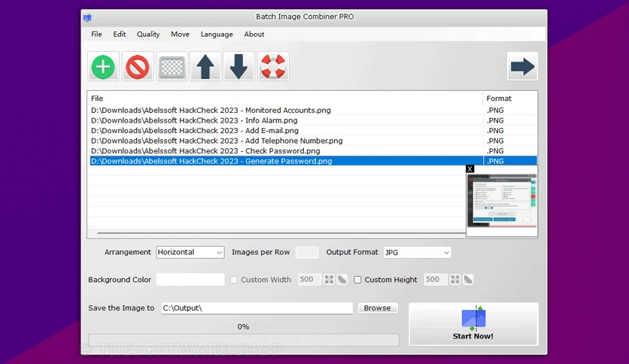Click the Browse button
This screenshot has height=364, width=629.
[x=378, y=308]
